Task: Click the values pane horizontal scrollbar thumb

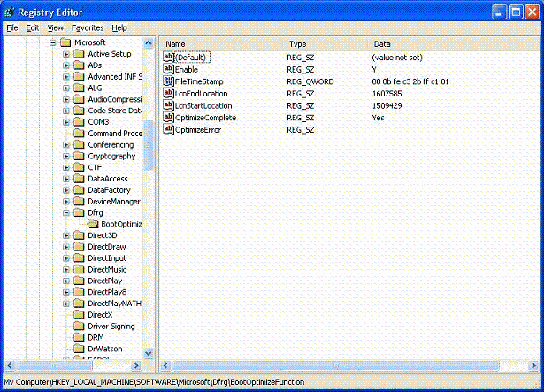Action: point(335,365)
